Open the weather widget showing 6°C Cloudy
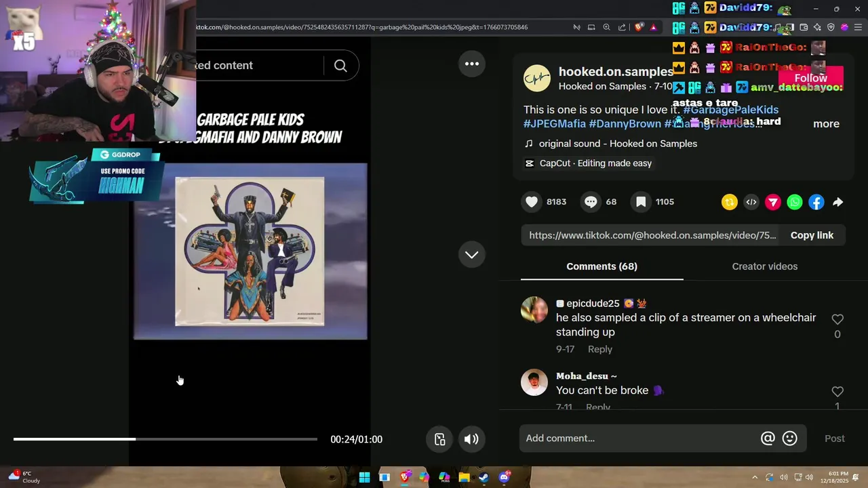 coord(24,477)
